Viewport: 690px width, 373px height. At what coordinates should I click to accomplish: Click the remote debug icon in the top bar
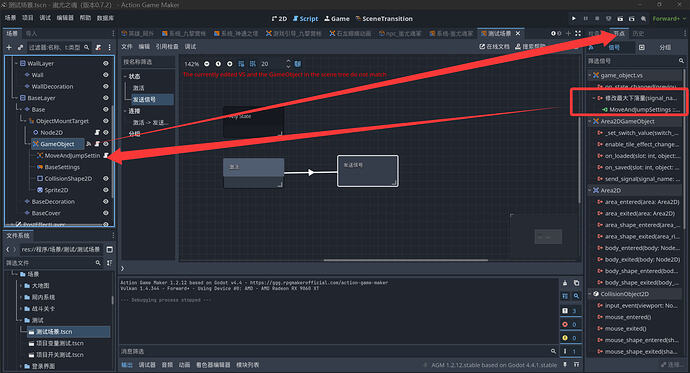pyautogui.click(x=609, y=18)
